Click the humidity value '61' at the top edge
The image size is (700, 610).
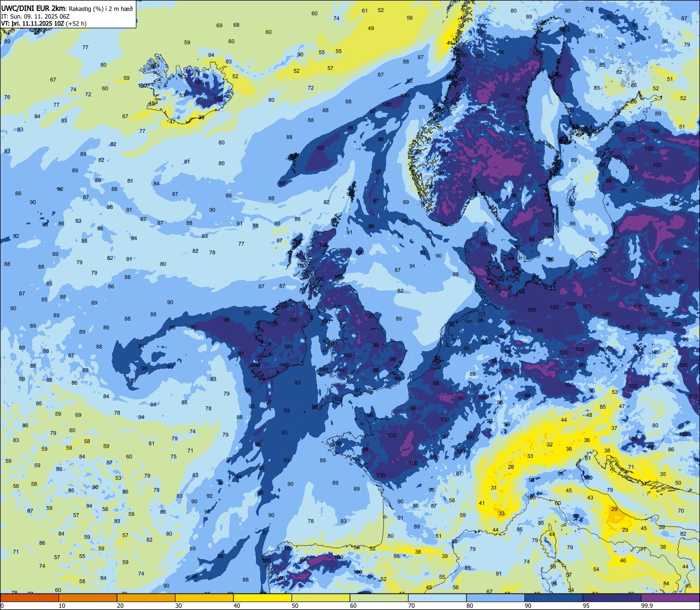click(x=365, y=11)
